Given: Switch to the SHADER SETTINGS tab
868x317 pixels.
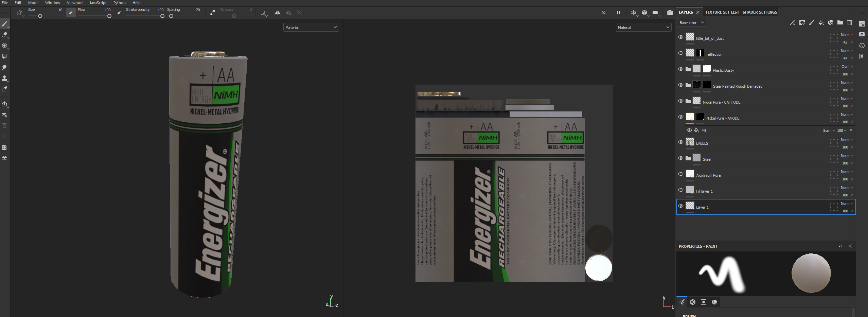Looking at the screenshot, I should 760,12.
